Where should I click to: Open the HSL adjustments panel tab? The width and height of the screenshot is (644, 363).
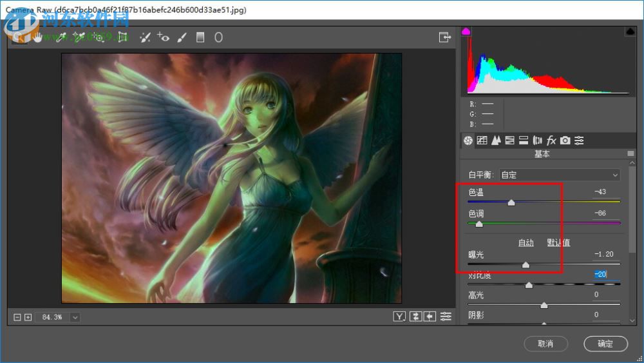click(x=509, y=141)
